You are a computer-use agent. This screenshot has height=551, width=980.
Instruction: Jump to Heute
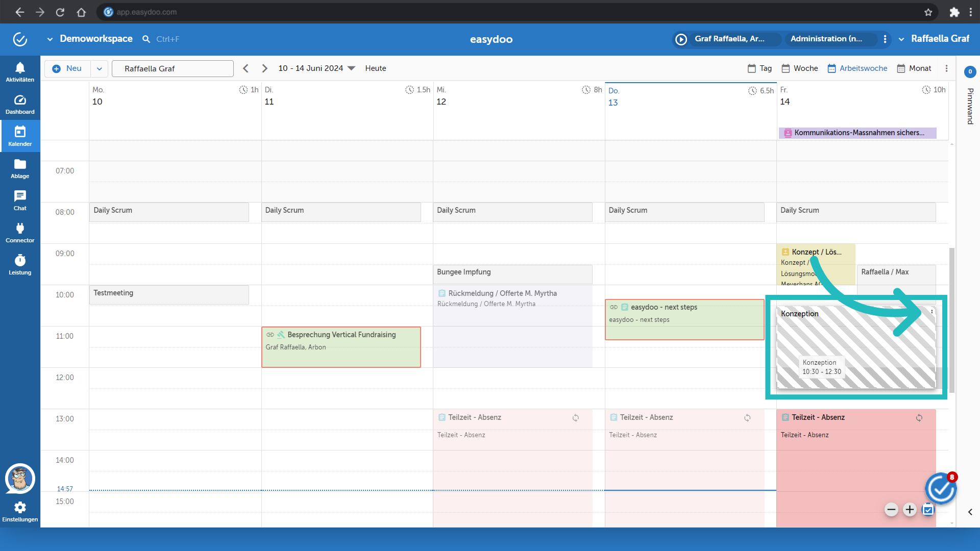376,68
